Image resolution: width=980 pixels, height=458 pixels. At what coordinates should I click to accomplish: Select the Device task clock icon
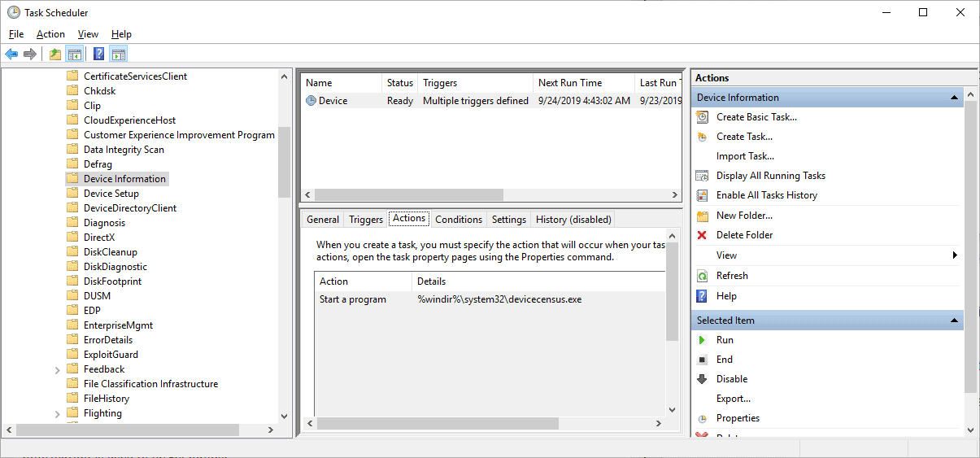[311, 101]
